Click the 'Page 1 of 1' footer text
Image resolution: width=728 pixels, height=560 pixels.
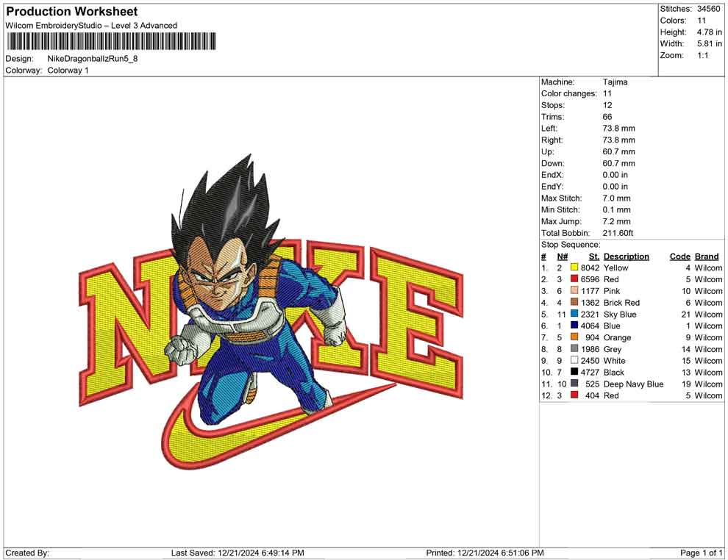(x=701, y=553)
